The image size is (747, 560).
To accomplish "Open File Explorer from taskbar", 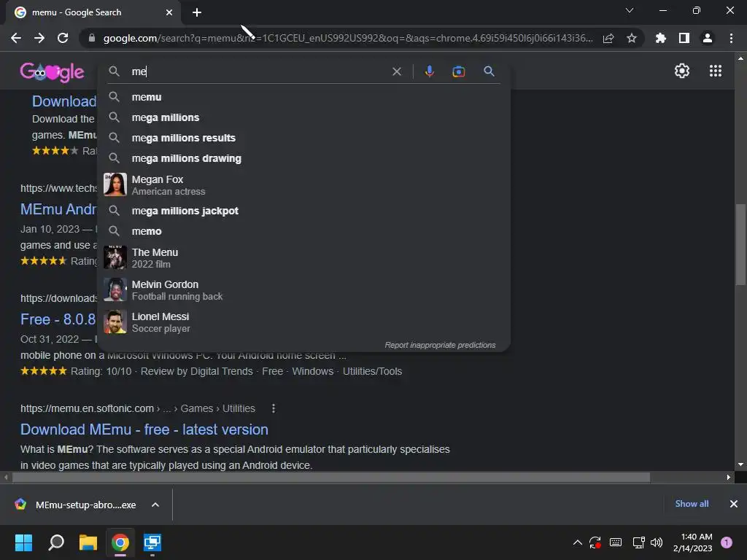I will pos(88,542).
